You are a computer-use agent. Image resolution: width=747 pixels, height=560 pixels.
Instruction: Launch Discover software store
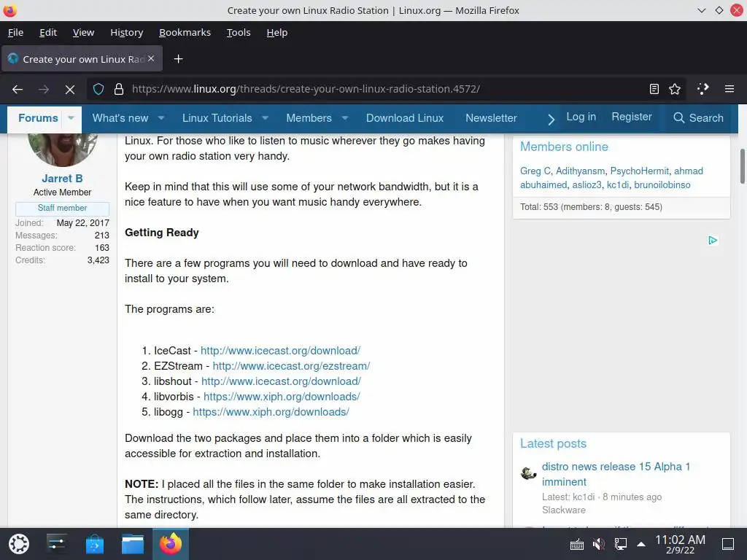(95, 544)
